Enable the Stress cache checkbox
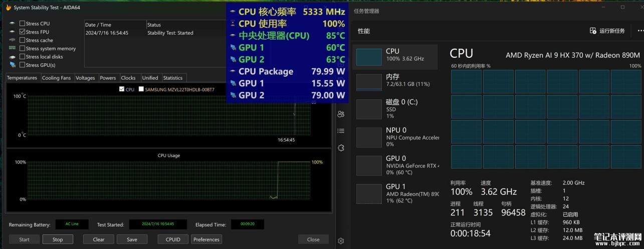Screen dimensions: 644x249 click(x=22, y=40)
